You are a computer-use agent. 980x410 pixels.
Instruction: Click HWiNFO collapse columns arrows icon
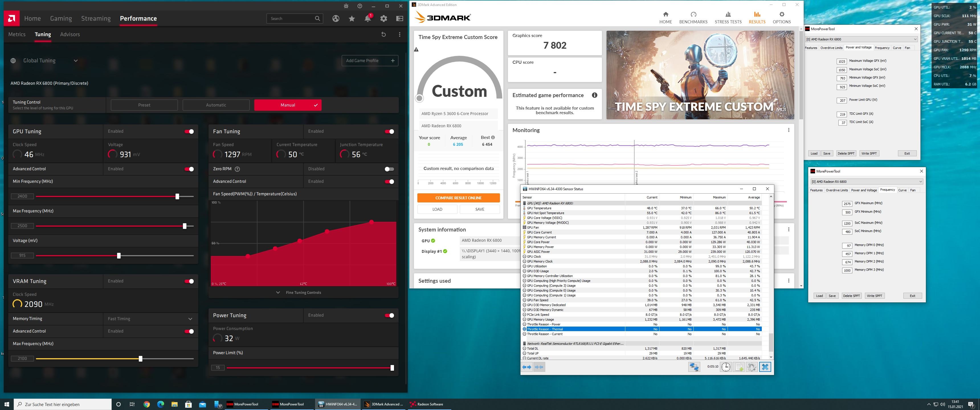pyautogui.click(x=539, y=367)
